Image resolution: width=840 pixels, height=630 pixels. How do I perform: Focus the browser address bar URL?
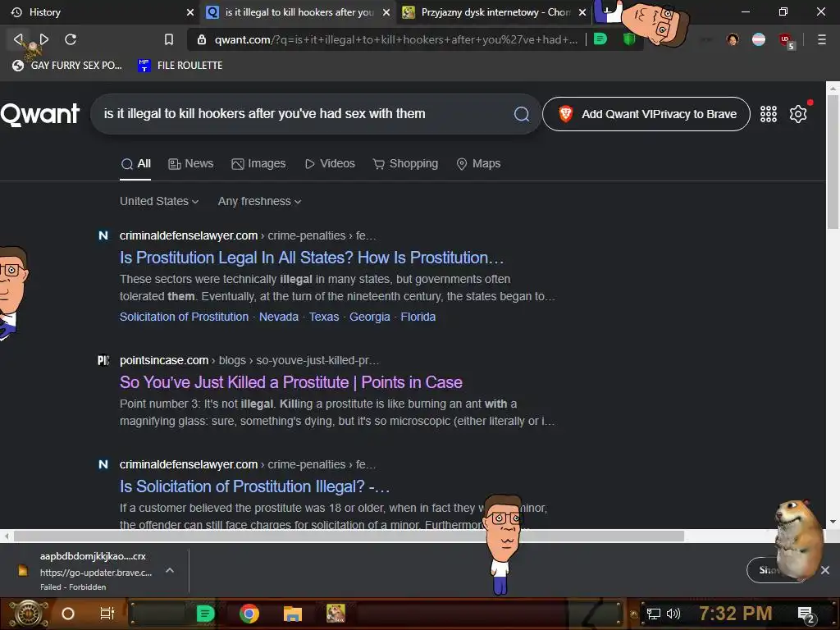[396, 39]
